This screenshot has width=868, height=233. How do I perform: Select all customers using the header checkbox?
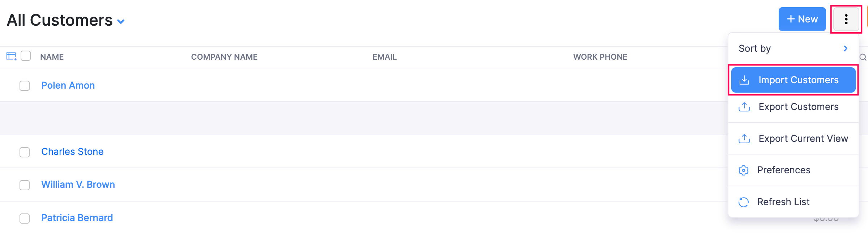click(26, 56)
